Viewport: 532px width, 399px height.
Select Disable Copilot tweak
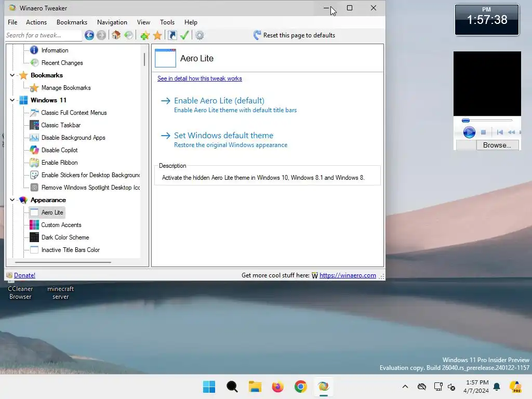(59, 150)
